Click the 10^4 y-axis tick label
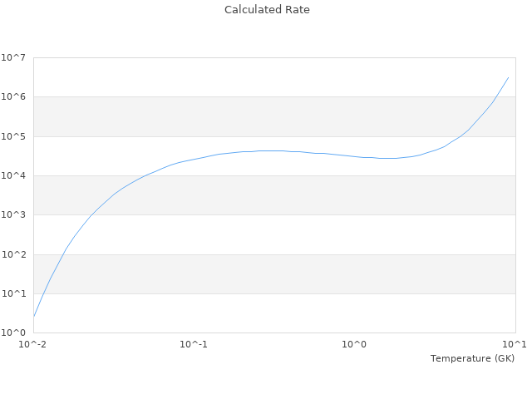The image size is (532, 399). pos(13,176)
